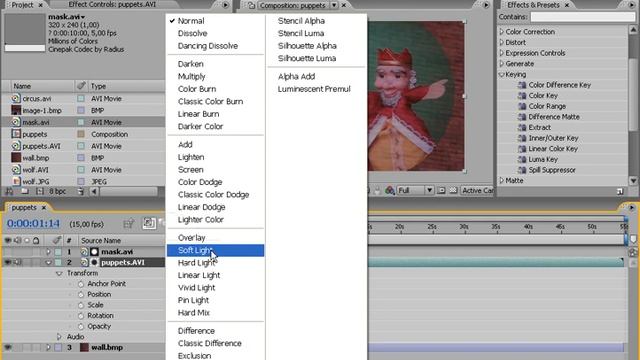Select the Extract effect icon
Image resolution: width=640 pixels, height=360 pixels.
[522, 127]
